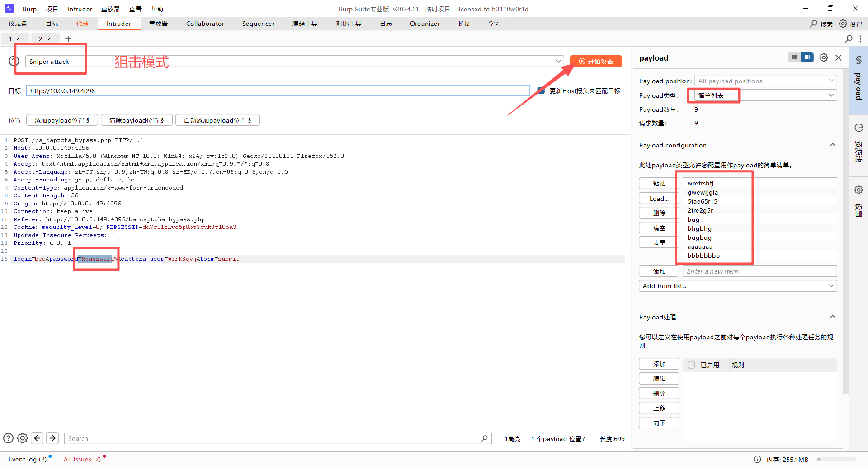868x466 pixels.
Task: Click 清空 clear list button
Action: [659, 228]
